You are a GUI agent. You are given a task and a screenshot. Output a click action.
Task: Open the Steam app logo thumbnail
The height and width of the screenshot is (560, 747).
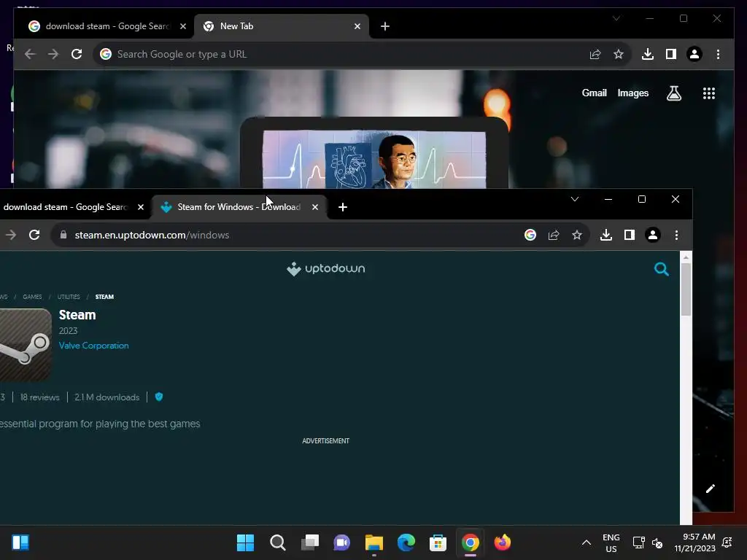click(x=26, y=345)
